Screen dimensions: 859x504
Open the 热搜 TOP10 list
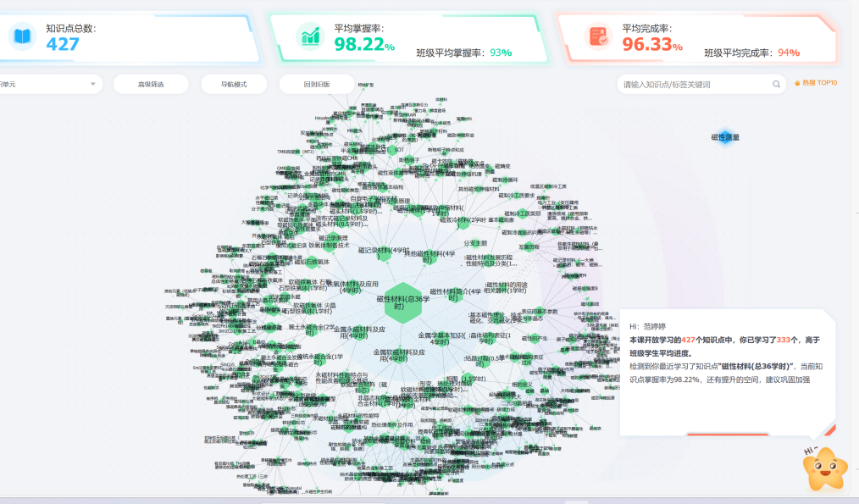click(x=816, y=83)
